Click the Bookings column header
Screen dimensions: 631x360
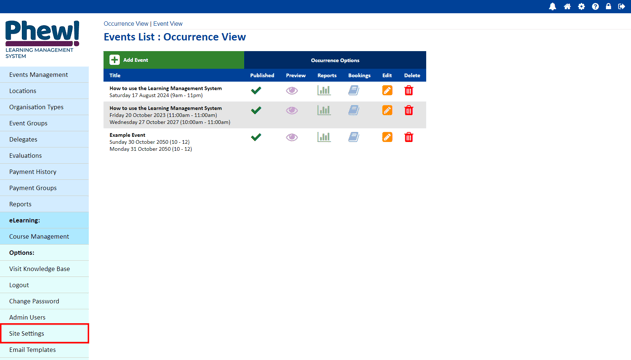pyautogui.click(x=359, y=75)
